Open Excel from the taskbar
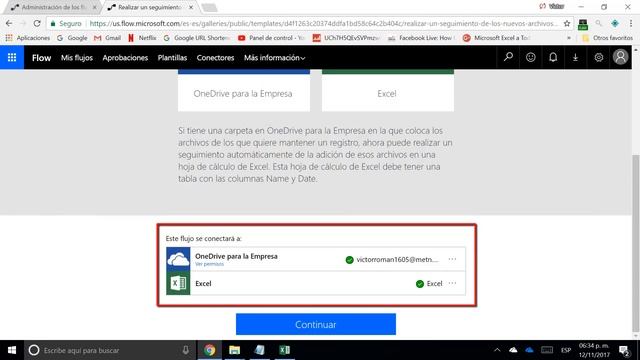The image size is (640, 360). click(x=284, y=350)
